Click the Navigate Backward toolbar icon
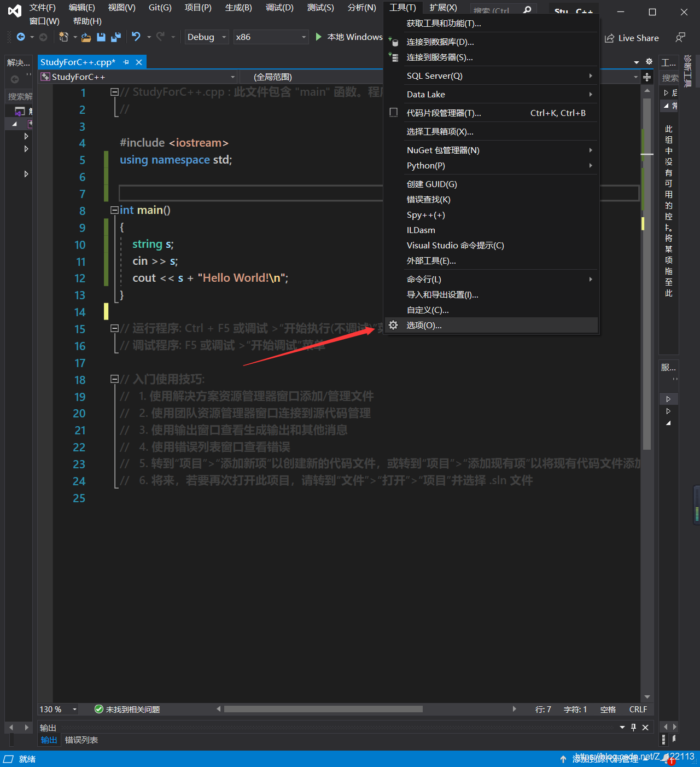This screenshot has width=700, height=767. tap(21, 37)
